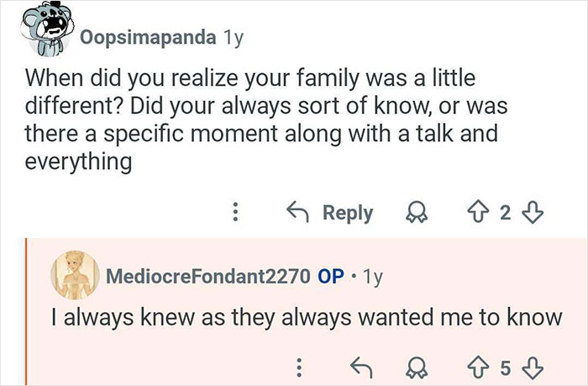Open MediocreFondant2270's avatar image
Screen dimensions: 588x386
click(x=75, y=277)
